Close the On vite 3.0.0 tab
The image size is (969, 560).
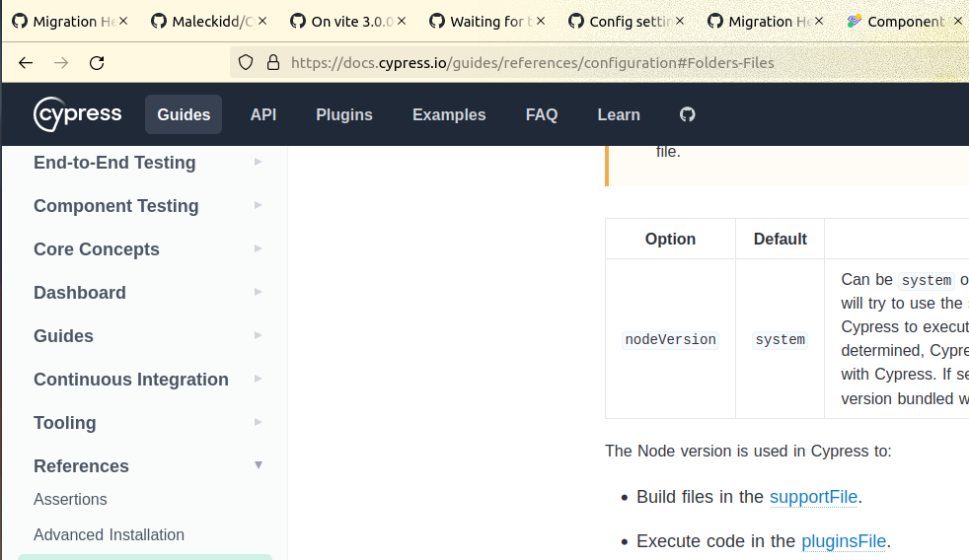(x=401, y=21)
